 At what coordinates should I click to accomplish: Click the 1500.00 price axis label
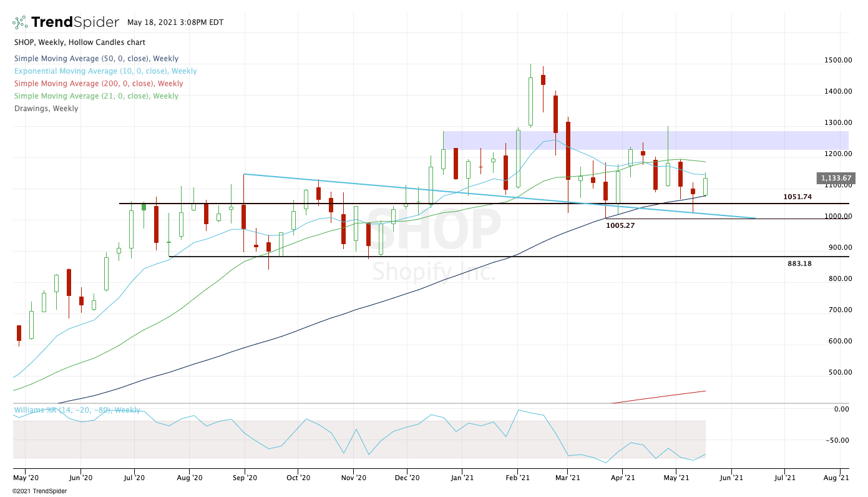pyautogui.click(x=838, y=61)
